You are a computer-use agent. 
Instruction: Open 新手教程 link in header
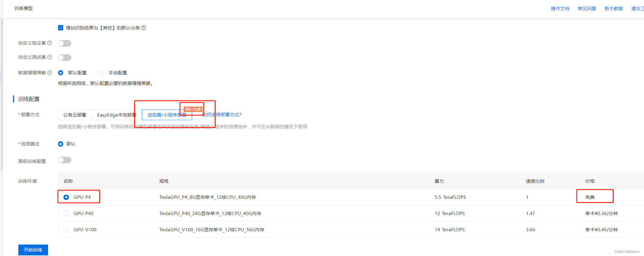click(614, 9)
